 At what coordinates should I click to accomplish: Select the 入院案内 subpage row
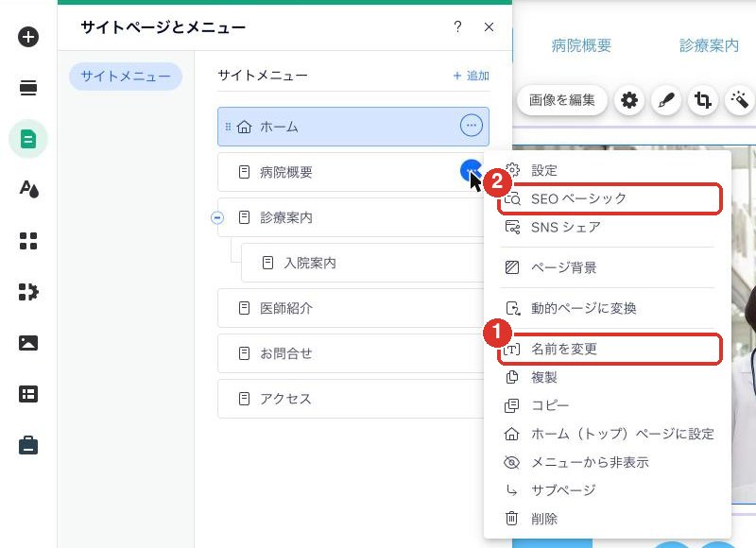(x=362, y=263)
